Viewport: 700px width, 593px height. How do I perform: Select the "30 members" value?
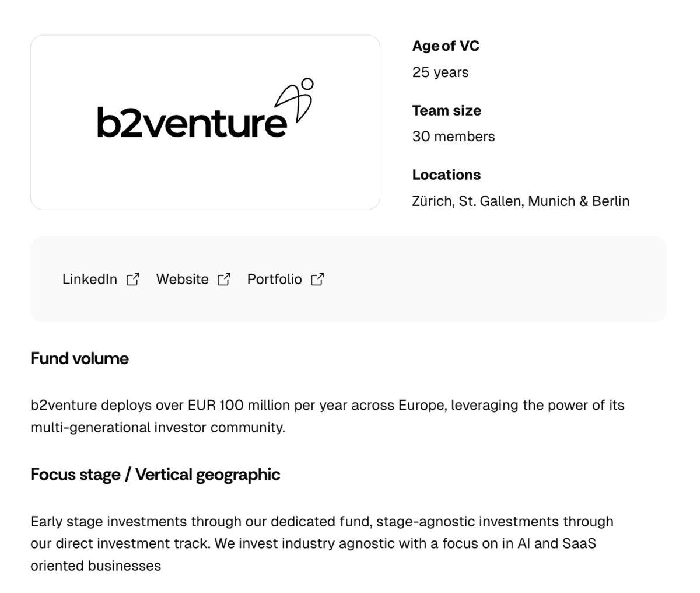[x=453, y=137]
